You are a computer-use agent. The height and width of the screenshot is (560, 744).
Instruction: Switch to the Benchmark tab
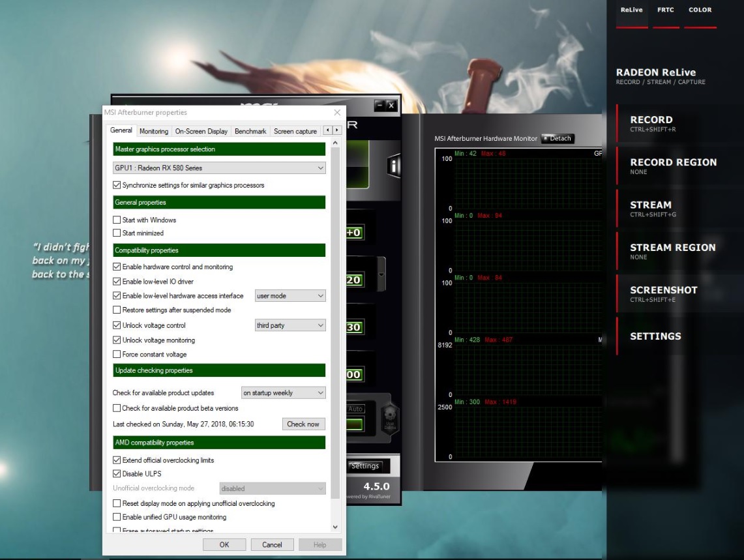250,132
